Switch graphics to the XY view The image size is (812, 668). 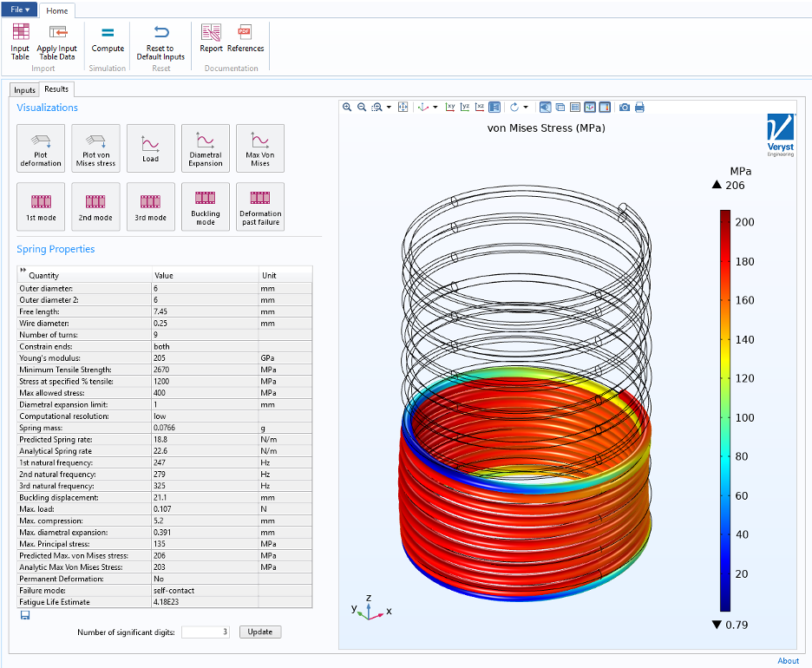450,108
